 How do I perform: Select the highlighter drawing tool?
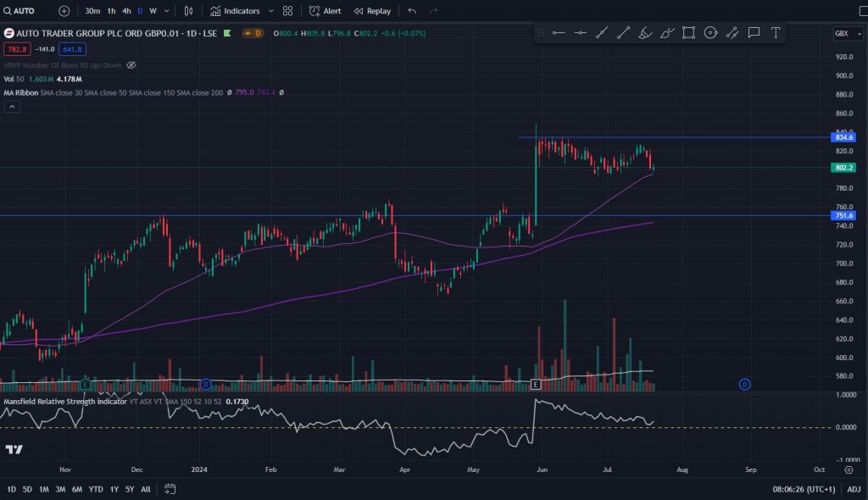[644, 33]
